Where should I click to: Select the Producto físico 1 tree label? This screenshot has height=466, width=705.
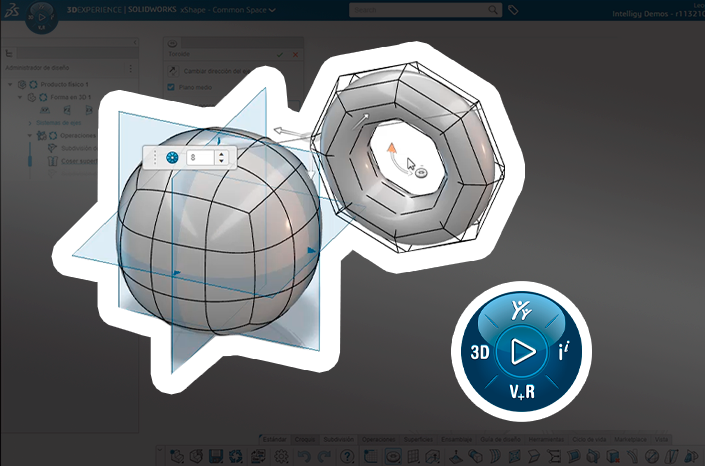(x=64, y=84)
